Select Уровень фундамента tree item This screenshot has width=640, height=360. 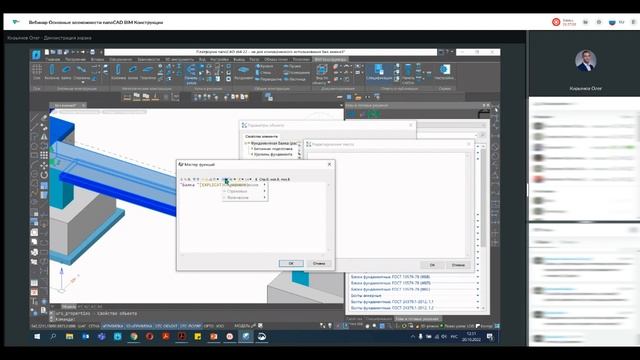tap(273, 154)
